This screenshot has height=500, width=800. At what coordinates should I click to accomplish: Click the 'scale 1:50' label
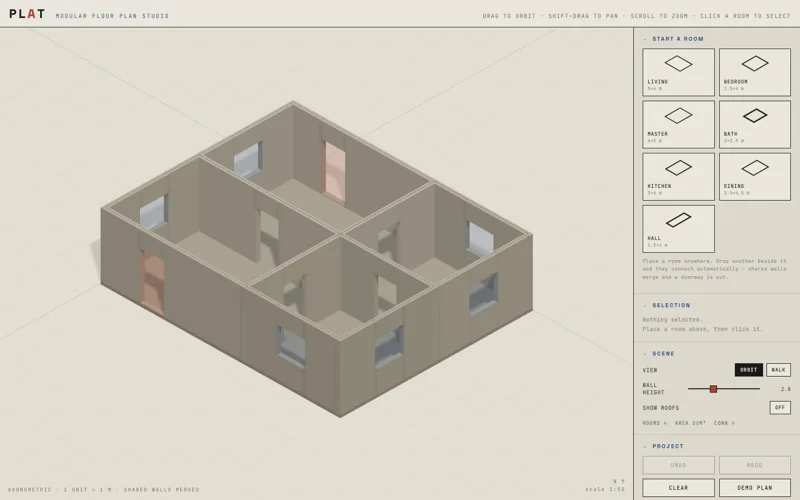pyautogui.click(x=605, y=489)
